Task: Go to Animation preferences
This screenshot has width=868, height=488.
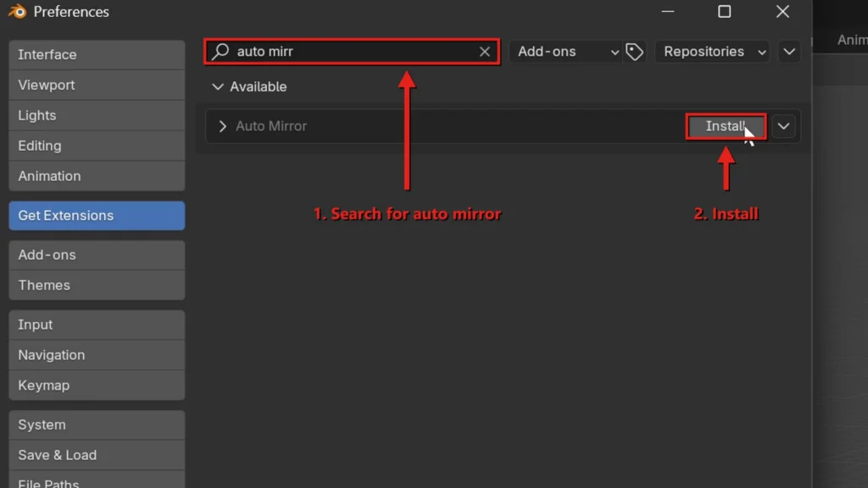Action: click(x=97, y=176)
